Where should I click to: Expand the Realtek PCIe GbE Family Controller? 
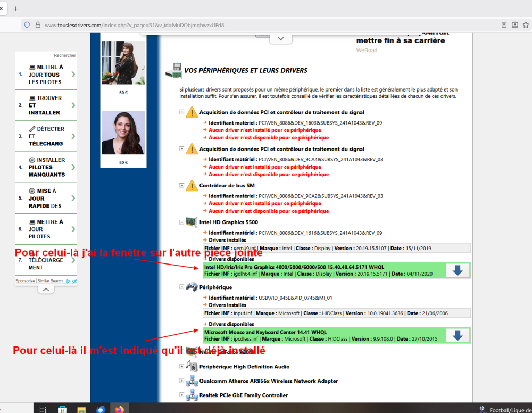point(182,395)
